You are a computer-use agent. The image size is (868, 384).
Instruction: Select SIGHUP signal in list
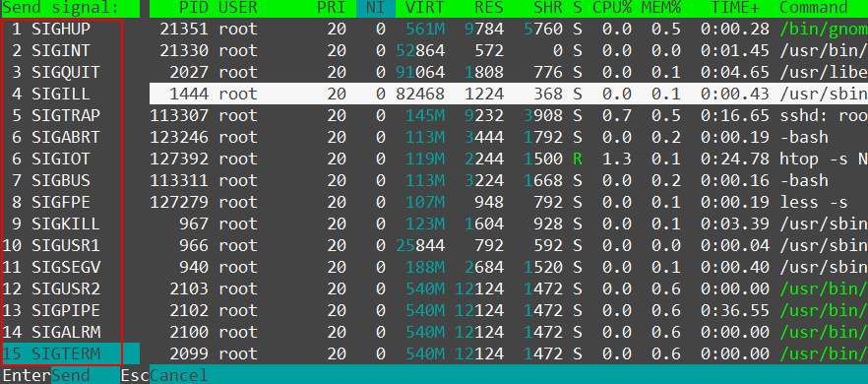[x=62, y=29]
